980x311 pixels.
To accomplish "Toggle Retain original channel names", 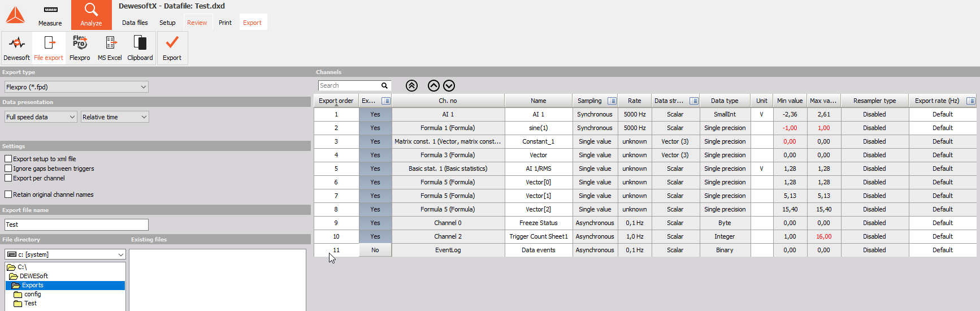I will (x=8, y=195).
